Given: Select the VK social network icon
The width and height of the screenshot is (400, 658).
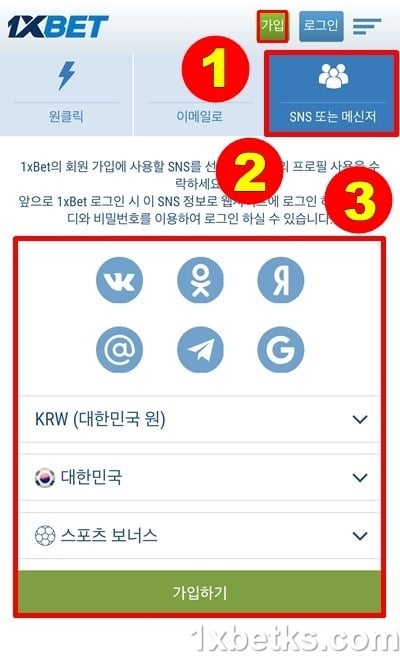Looking at the screenshot, I should pos(119,280).
